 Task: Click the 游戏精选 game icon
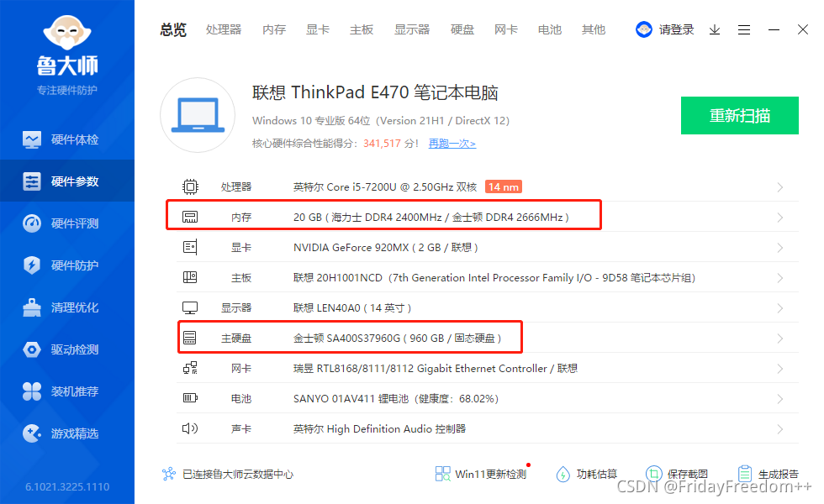[32, 433]
